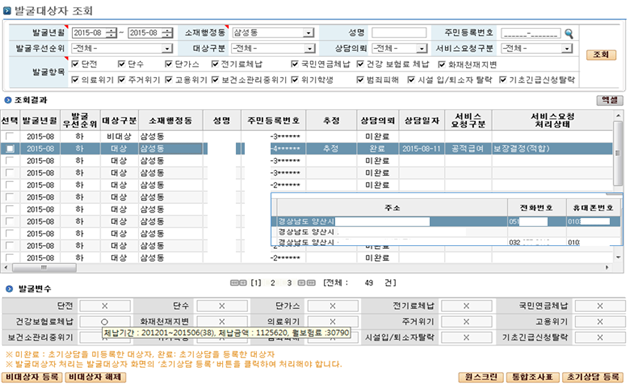Uncheck 국민연금체납 checkbox
The width and height of the screenshot is (629, 392).
[x=295, y=64]
